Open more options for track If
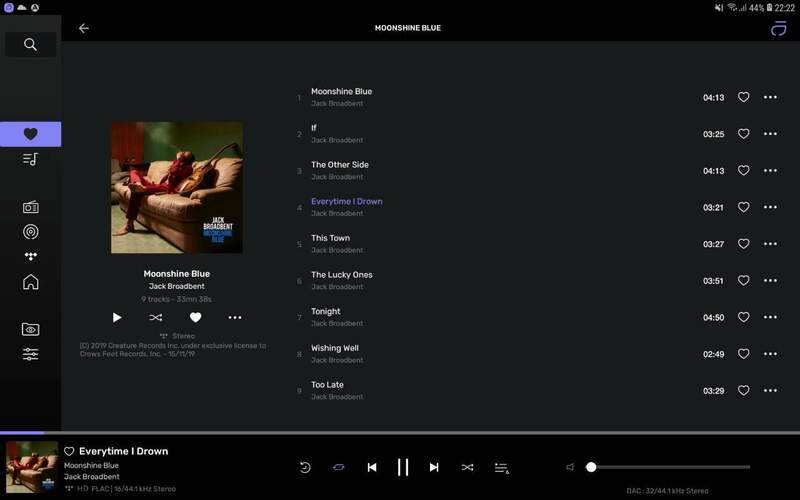Viewport: 800px width, 500px height. 770,134
